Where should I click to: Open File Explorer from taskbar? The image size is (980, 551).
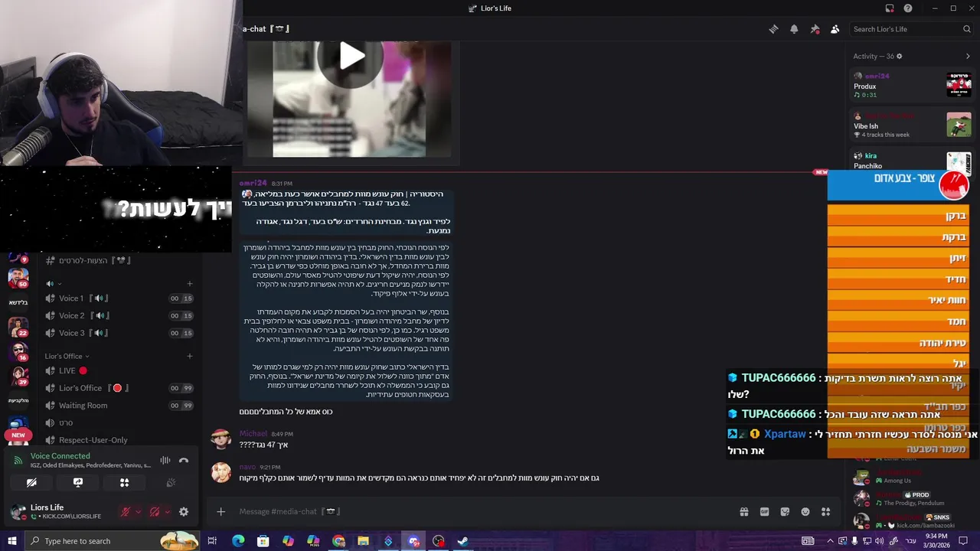click(363, 541)
